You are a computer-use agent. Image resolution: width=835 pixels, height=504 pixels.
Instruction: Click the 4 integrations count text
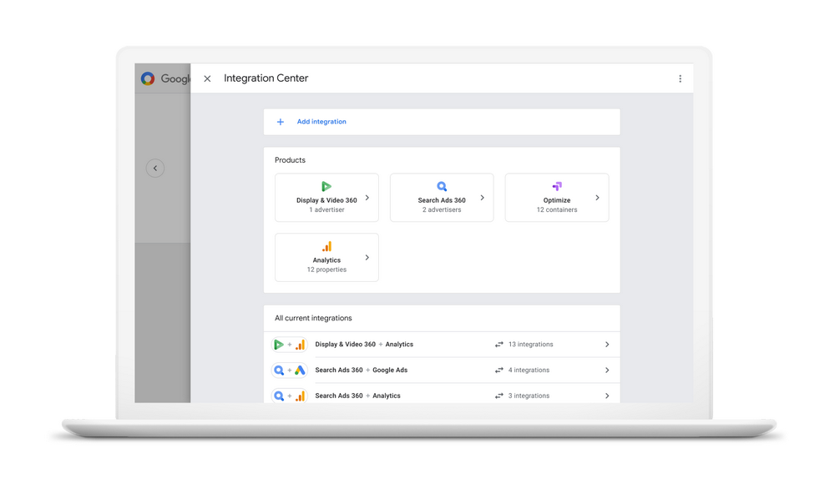(529, 370)
